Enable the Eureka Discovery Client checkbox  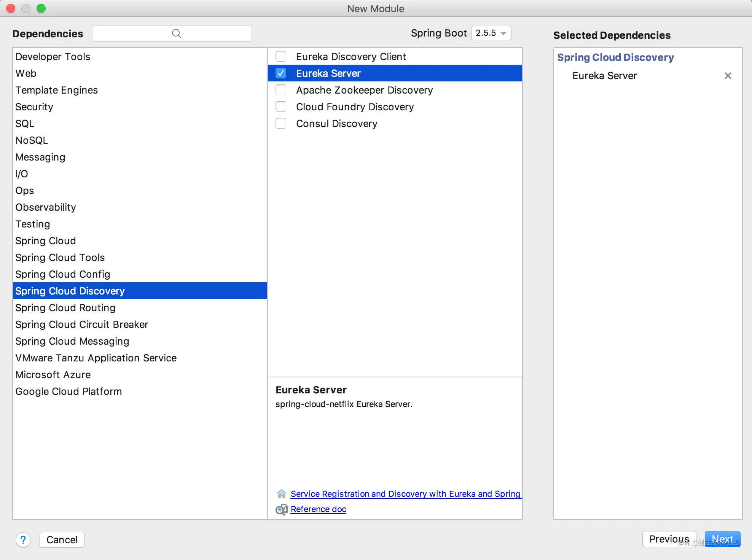pyautogui.click(x=281, y=56)
